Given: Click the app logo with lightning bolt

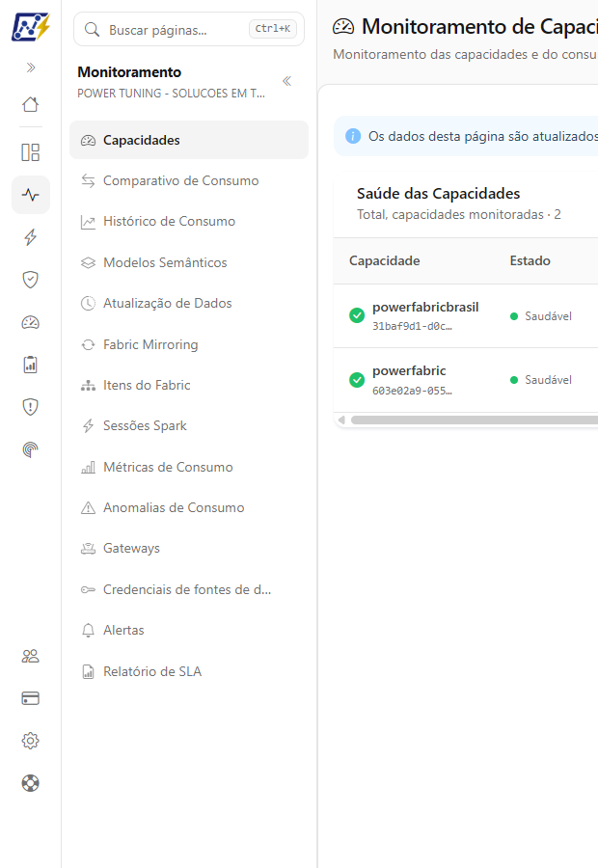Looking at the screenshot, I should pos(31,27).
